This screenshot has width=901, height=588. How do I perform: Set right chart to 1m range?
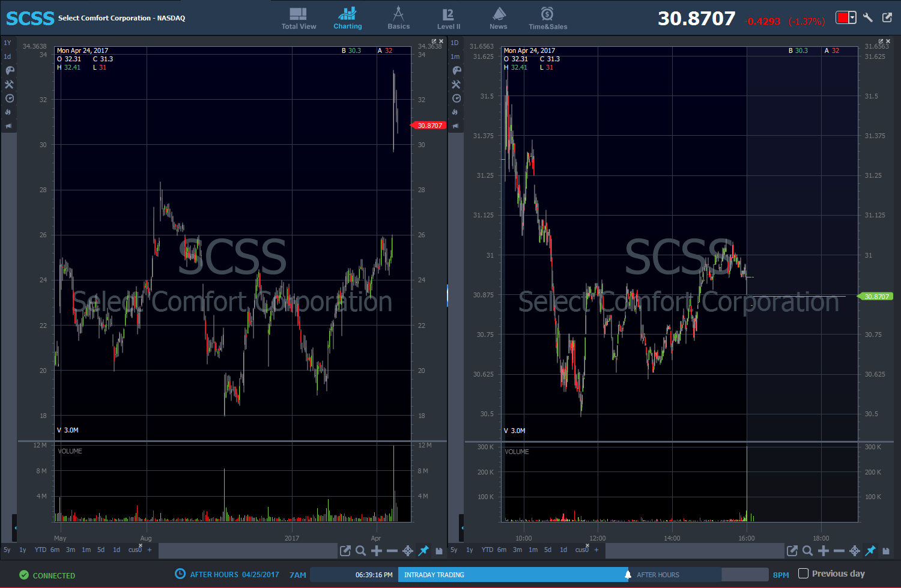pos(533,550)
